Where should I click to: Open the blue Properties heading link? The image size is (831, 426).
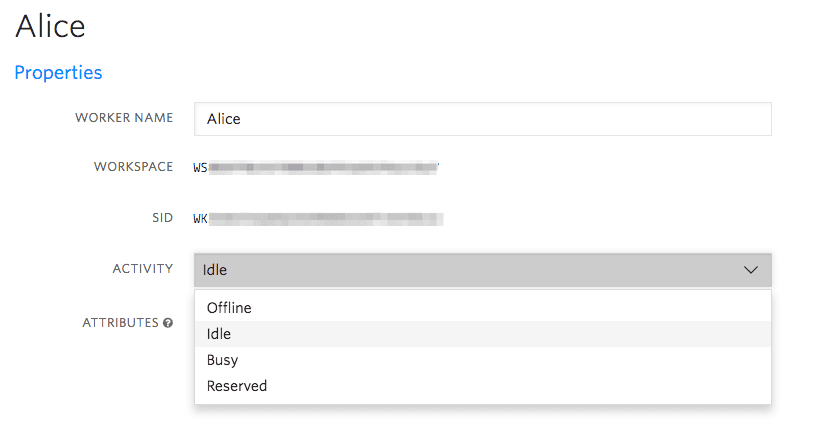point(58,73)
